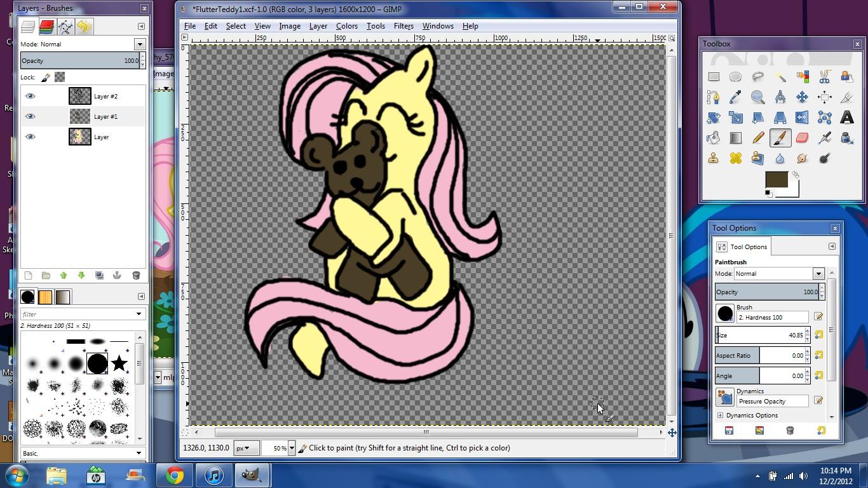Select the Scissors Select tool

coord(824,77)
